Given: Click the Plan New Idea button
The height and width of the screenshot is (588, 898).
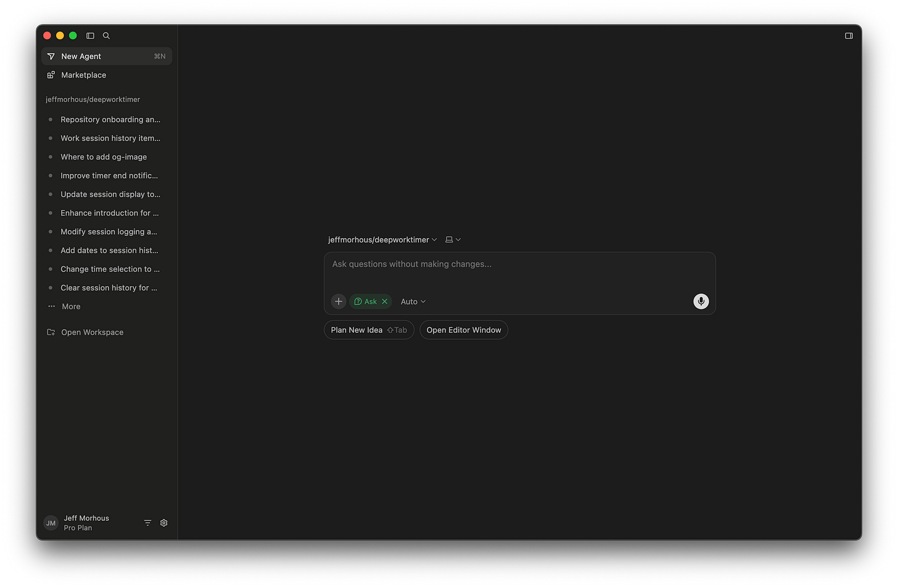Looking at the screenshot, I should click(369, 330).
